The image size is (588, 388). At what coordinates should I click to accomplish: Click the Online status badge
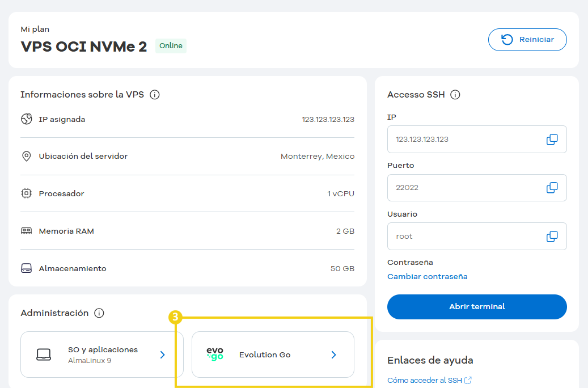point(171,46)
